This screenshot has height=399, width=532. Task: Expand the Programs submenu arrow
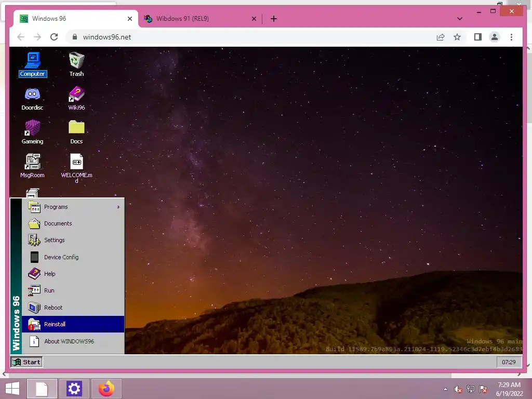point(118,207)
